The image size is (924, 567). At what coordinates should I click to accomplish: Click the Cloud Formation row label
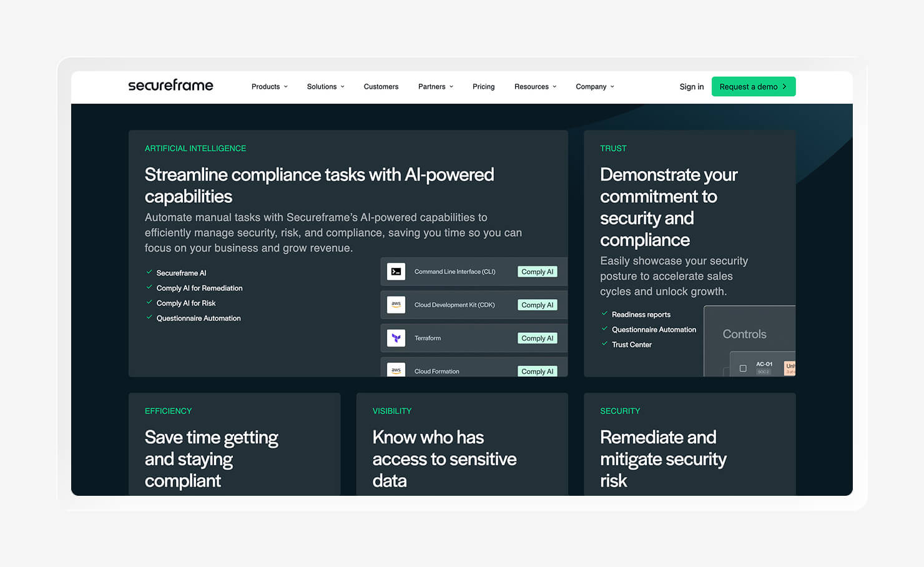436,371
